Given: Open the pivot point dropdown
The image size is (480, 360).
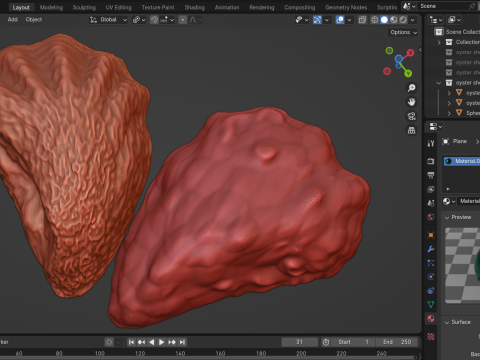Looking at the screenshot, I should (x=139, y=20).
